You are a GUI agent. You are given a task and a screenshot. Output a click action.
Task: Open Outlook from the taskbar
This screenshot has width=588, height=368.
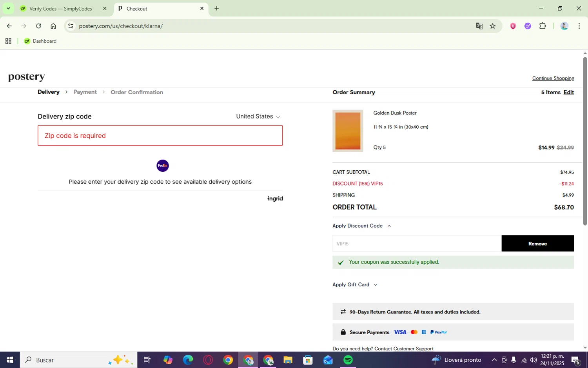click(x=328, y=360)
